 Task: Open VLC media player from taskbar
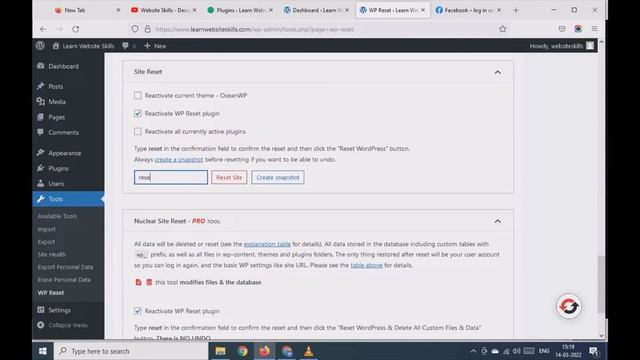(x=309, y=351)
